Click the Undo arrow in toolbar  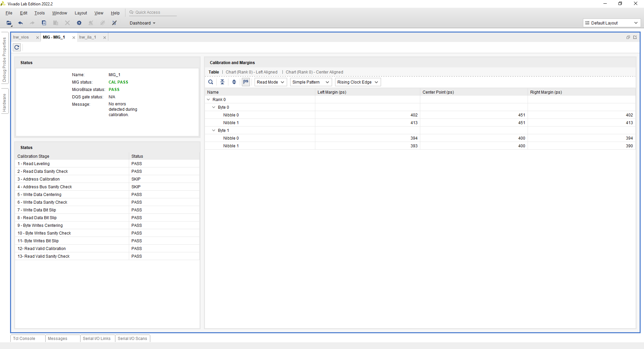tap(20, 23)
